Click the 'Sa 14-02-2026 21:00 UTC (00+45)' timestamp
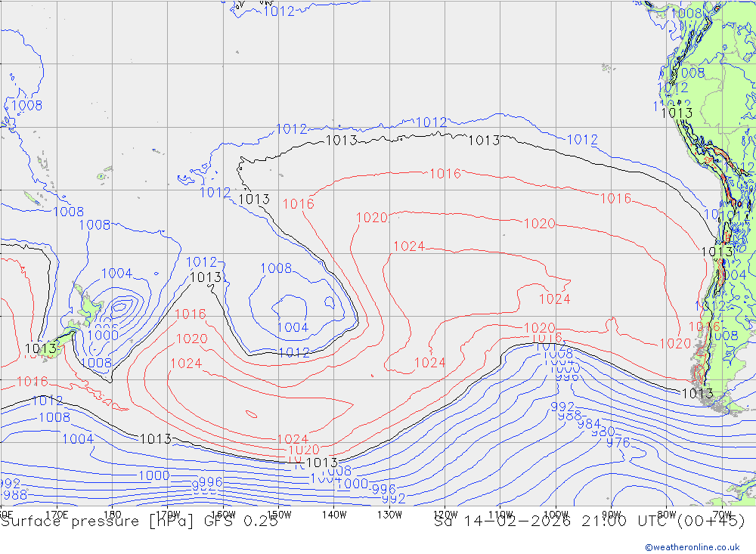 click(x=589, y=522)
